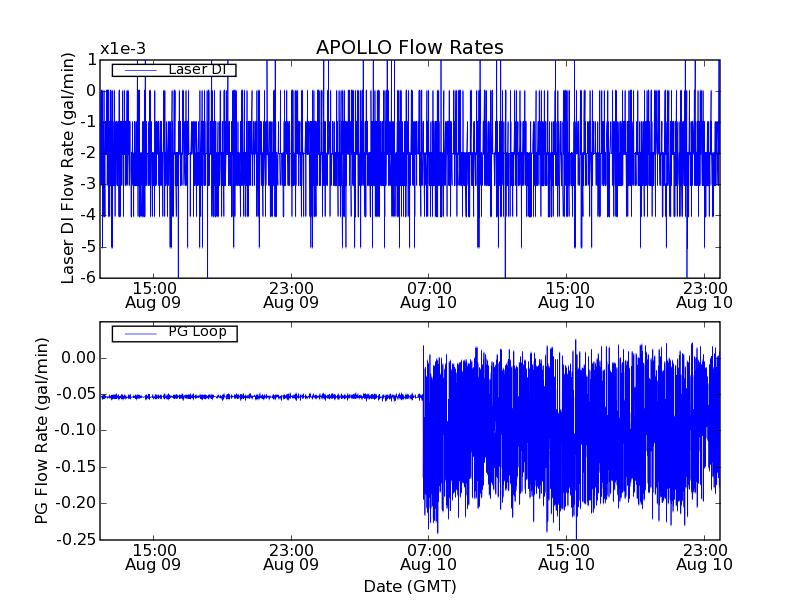This screenshot has width=800, height=600.
Task: Click the 23:00 Aug 10 tick under bottom plot
Action: click(x=705, y=556)
